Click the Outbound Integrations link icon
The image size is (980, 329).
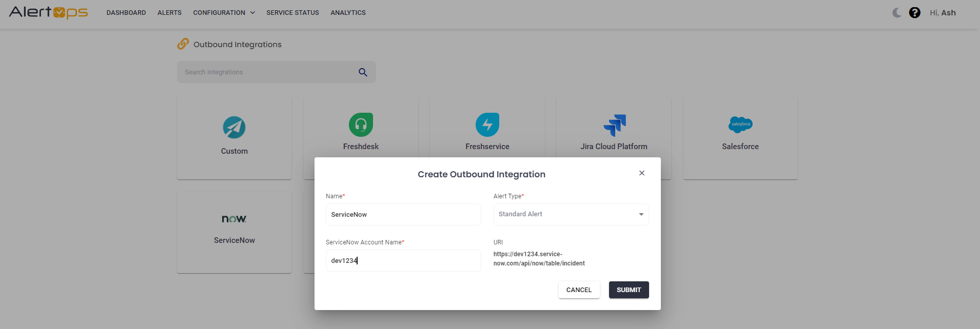click(183, 44)
